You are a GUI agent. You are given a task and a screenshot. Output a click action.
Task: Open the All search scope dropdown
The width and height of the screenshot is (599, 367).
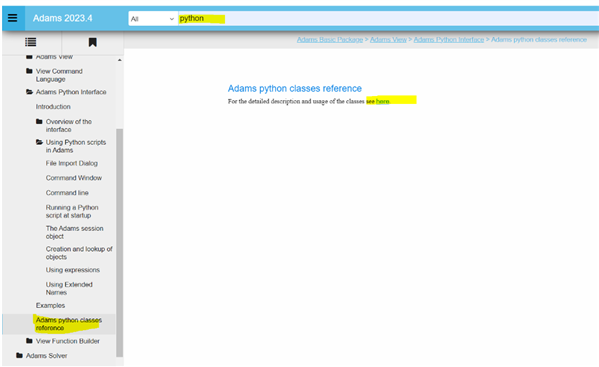pos(153,19)
